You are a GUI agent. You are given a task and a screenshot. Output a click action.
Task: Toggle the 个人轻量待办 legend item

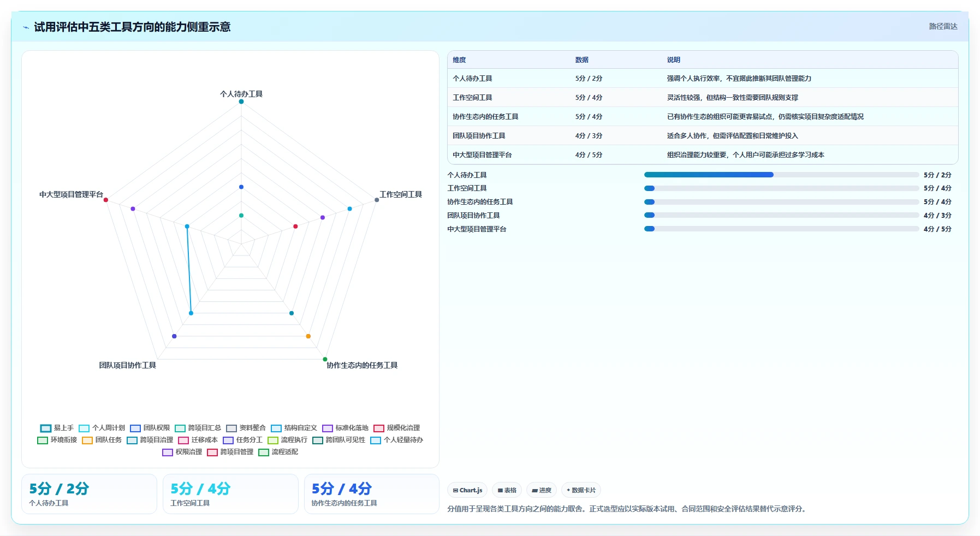[x=397, y=440]
